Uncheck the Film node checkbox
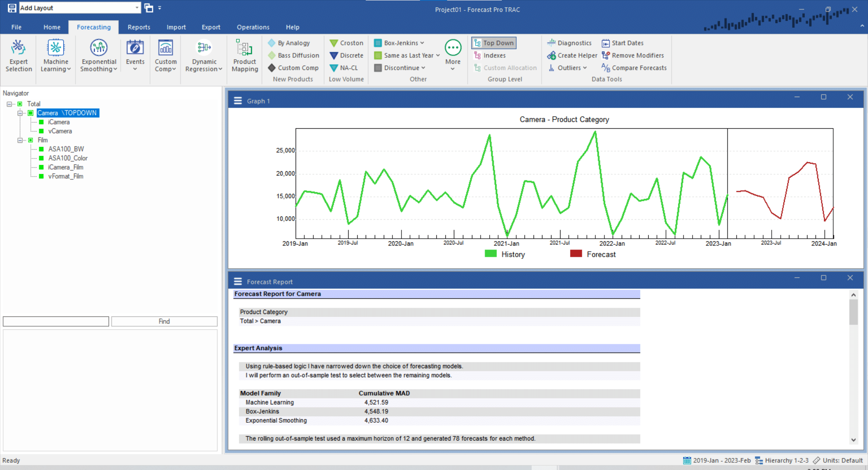The image size is (868, 470). [31, 140]
